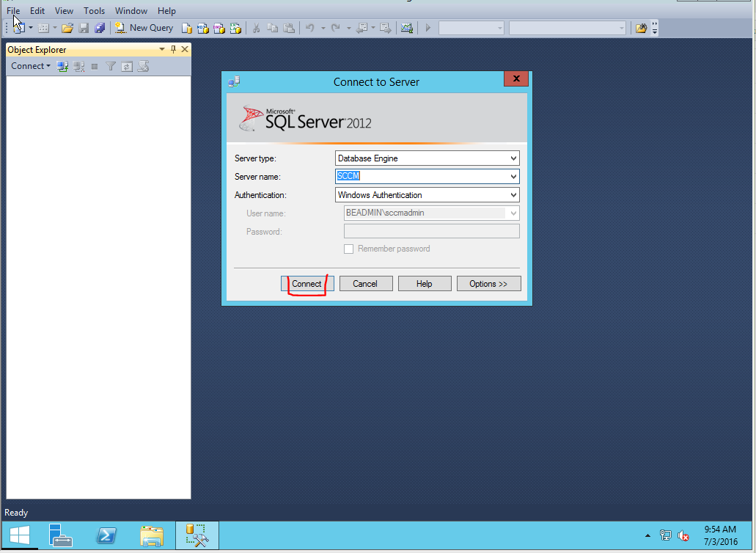Open the Authentication dropdown
The height and width of the screenshot is (553, 756).
[513, 195]
